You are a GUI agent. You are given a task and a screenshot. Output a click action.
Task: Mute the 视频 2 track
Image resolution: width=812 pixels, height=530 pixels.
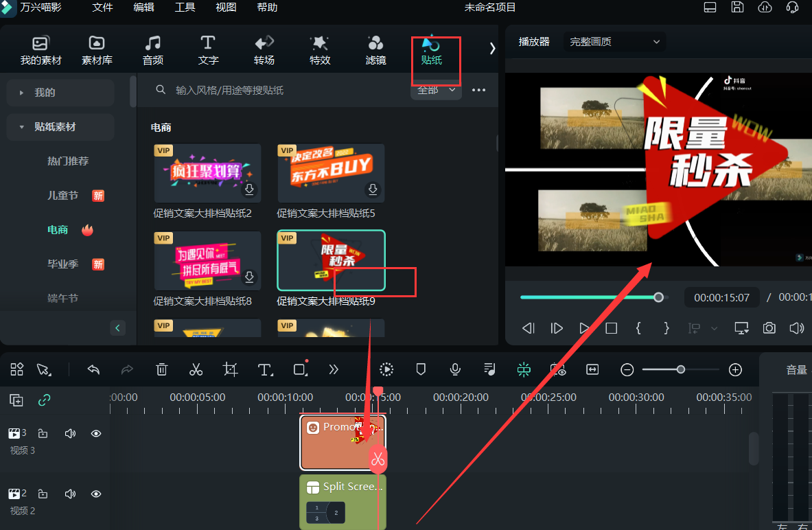[70, 494]
